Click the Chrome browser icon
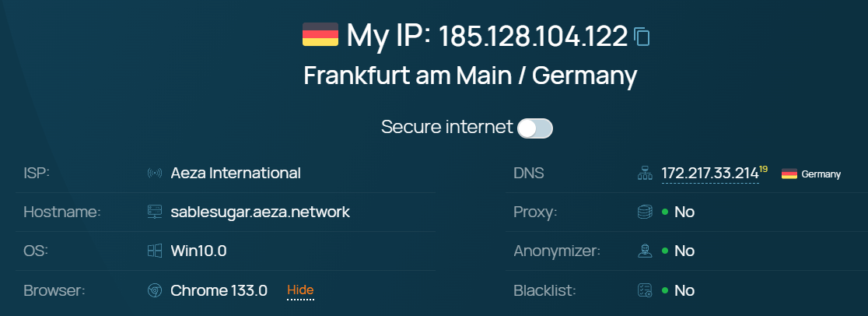The width and height of the screenshot is (868, 316). pyautogui.click(x=155, y=290)
